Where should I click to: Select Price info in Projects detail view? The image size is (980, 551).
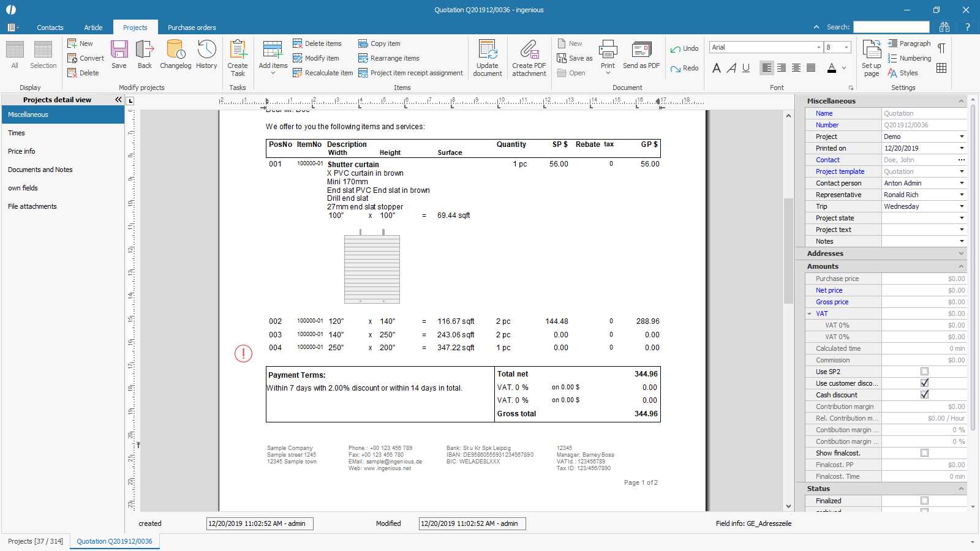[x=21, y=151]
